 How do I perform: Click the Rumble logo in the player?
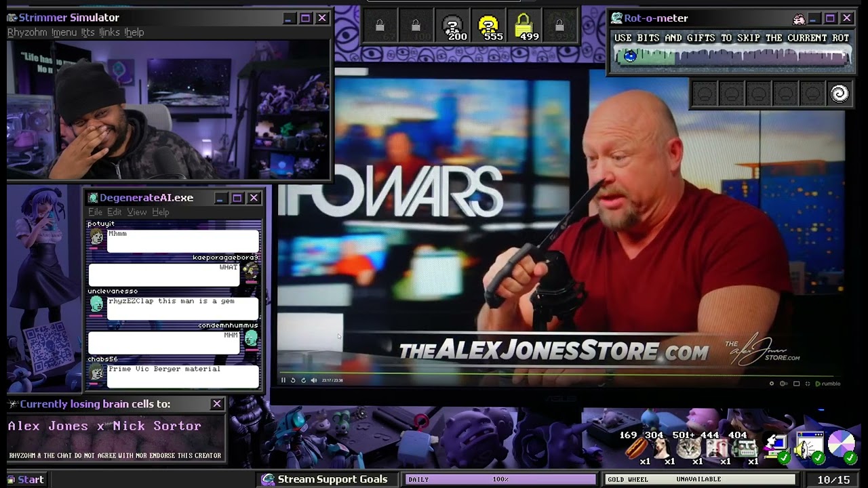[x=827, y=384]
